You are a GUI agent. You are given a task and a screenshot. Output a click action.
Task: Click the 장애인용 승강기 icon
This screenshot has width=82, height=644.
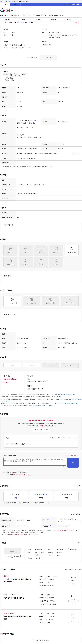pos(31,301)
